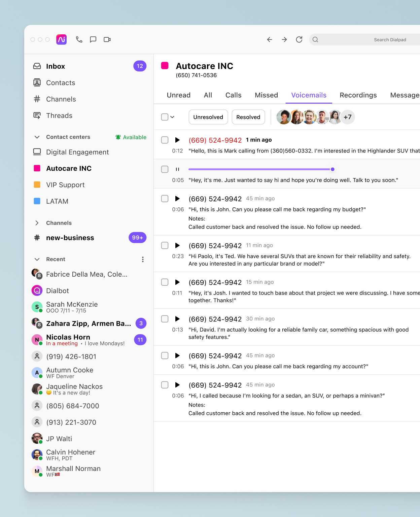
Task: Check the 15 min ago voicemail checkbox
Action: coord(165,282)
